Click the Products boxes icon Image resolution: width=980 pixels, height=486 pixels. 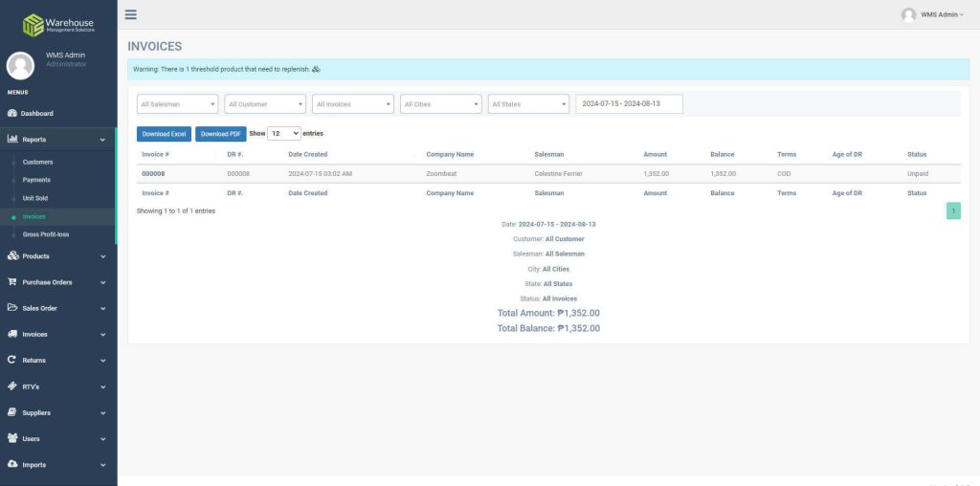(12, 255)
